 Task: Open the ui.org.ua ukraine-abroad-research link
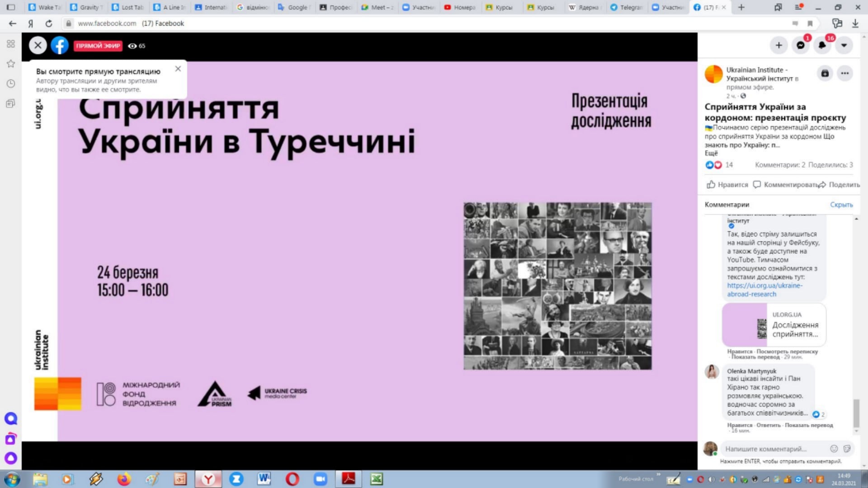(x=765, y=290)
